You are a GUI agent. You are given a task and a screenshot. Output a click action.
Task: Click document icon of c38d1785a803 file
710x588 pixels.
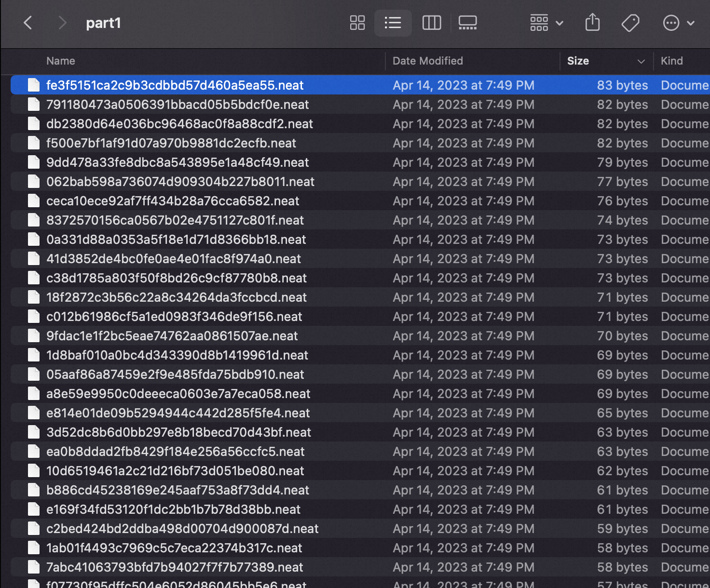tap(34, 278)
